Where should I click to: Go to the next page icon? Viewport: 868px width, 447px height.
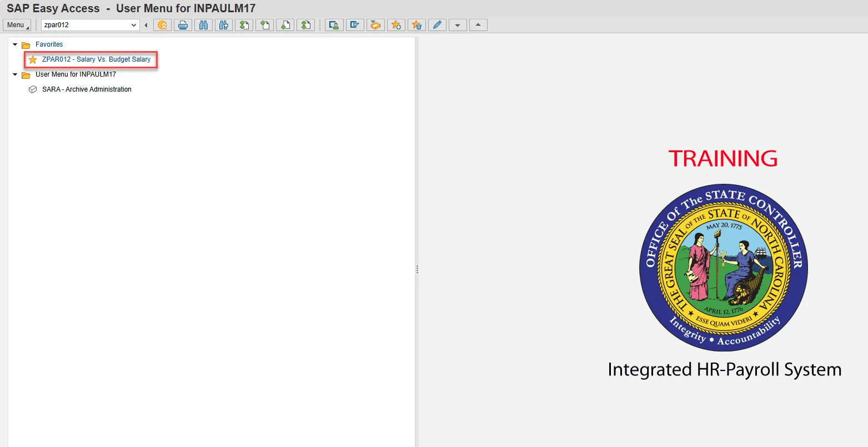point(285,25)
